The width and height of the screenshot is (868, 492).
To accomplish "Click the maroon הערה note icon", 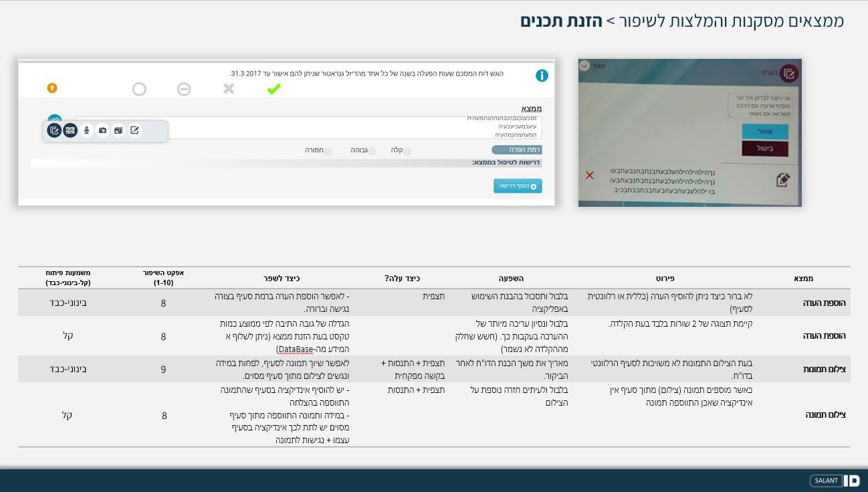I will point(789,73).
